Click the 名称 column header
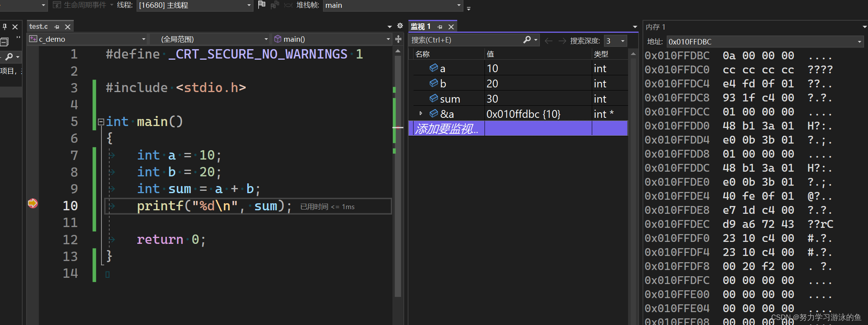The image size is (868, 325). click(x=449, y=54)
